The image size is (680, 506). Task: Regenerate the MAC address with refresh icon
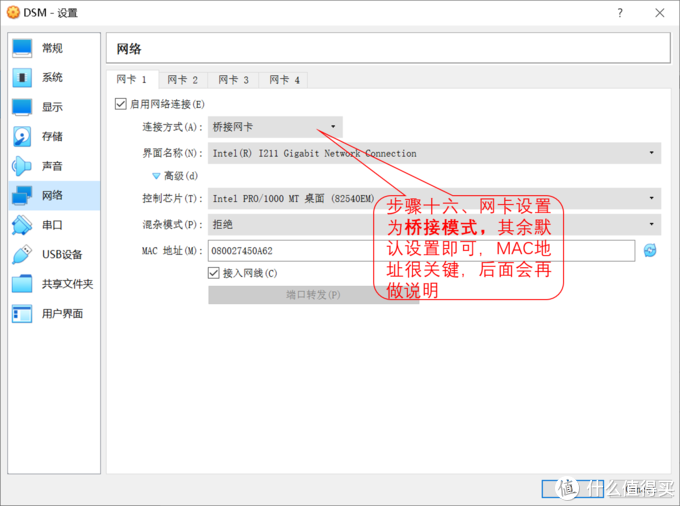pyautogui.click(x=650, y=251)
